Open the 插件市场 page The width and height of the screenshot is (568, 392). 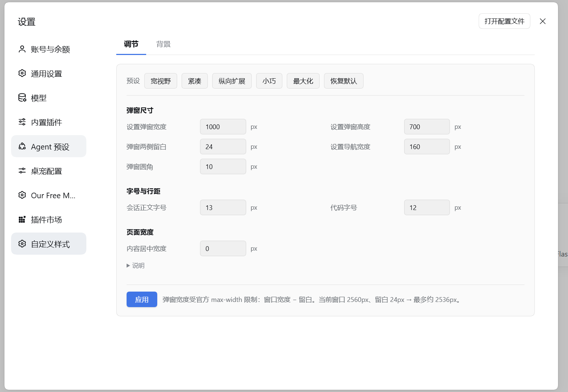click(x=49, y=220)
